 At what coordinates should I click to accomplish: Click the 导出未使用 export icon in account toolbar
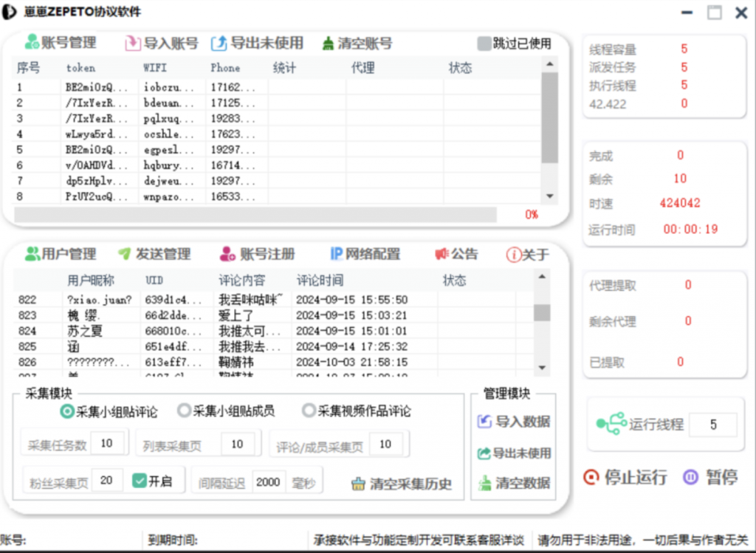pos(219,44)
